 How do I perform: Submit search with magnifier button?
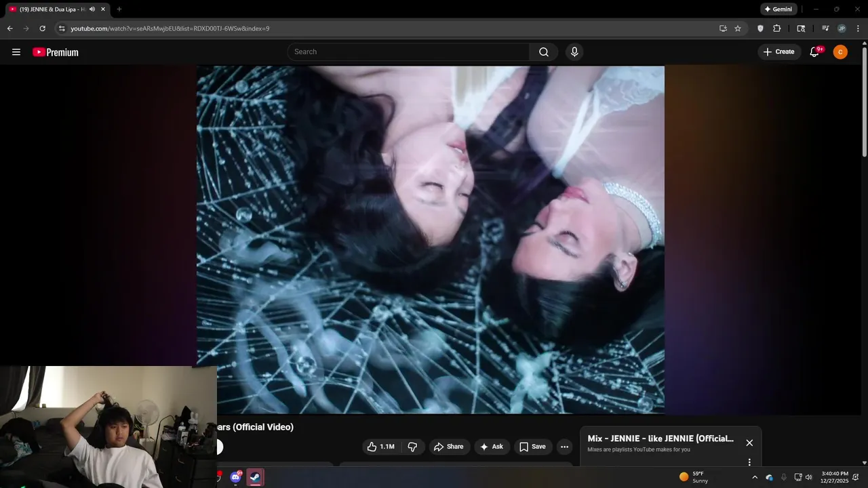[x=544, y=52]
